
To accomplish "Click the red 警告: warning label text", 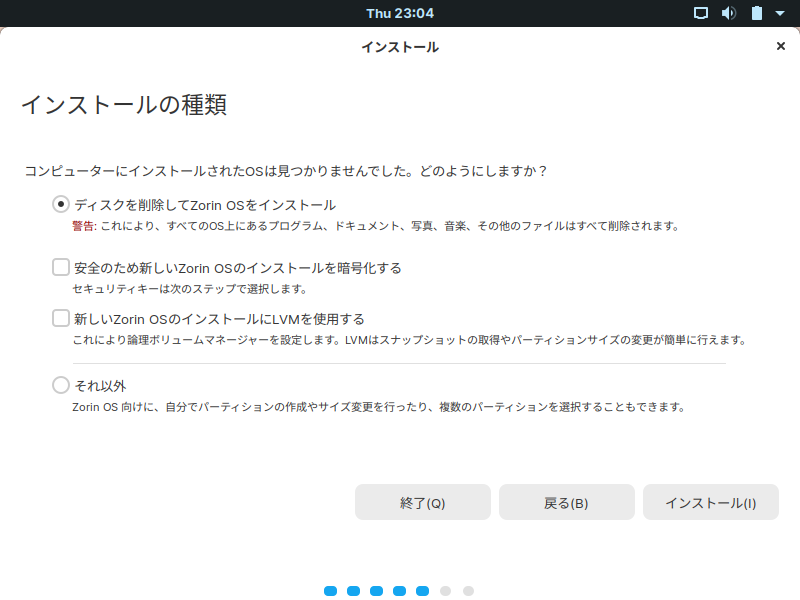I will click(84, 226).
